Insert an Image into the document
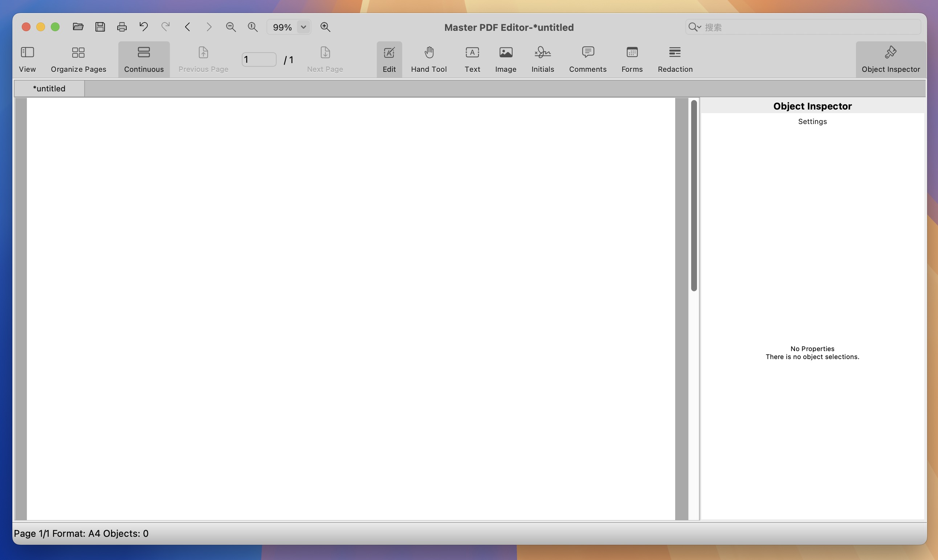Viewport: 938px width, 560px height. [505, 59]
